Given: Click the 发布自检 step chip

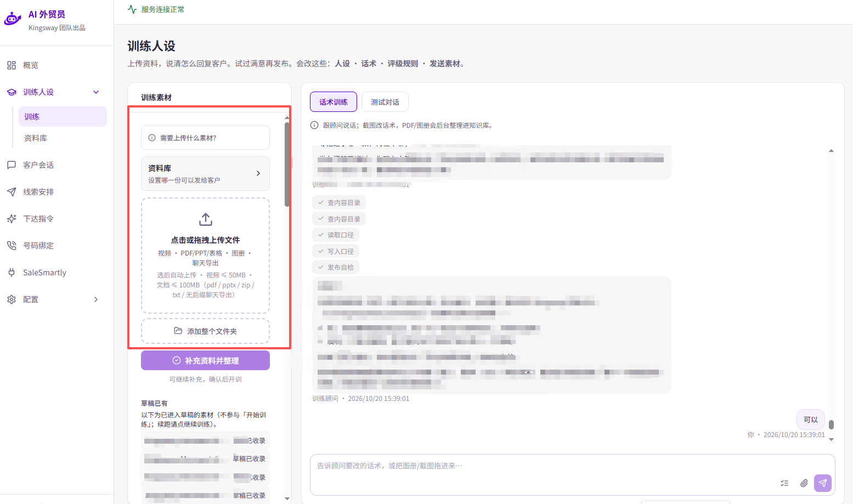Looking at the screenshot, I should coord(336,267).
